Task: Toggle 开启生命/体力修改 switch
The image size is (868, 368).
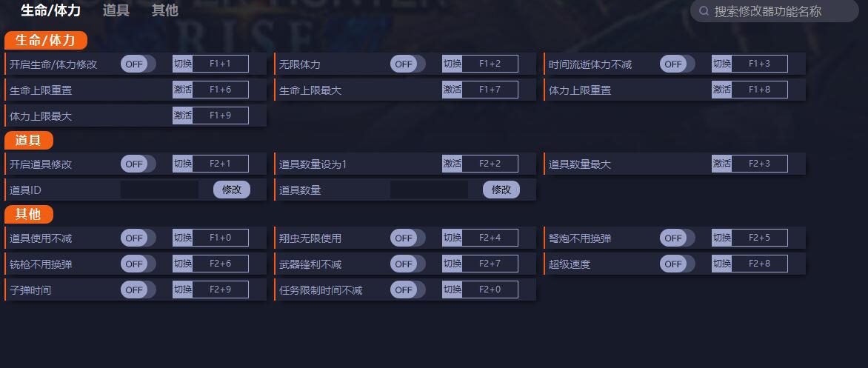Action: pos(138,64)
